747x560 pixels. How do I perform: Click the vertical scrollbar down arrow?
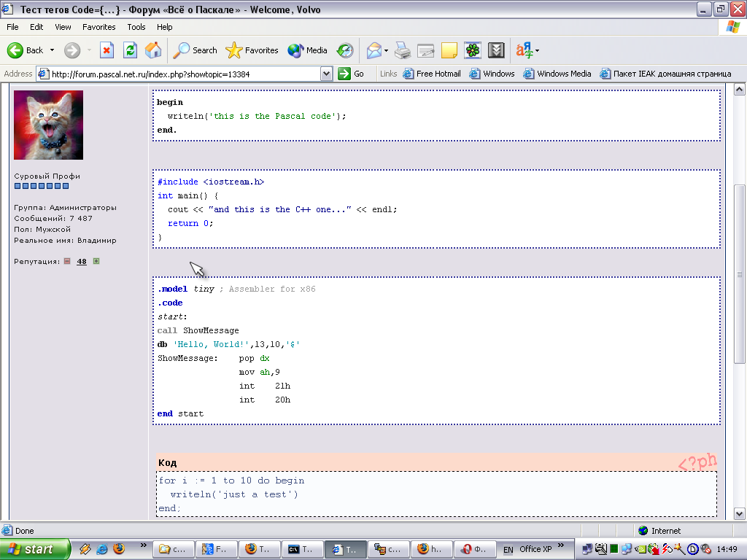coord(740,513)
